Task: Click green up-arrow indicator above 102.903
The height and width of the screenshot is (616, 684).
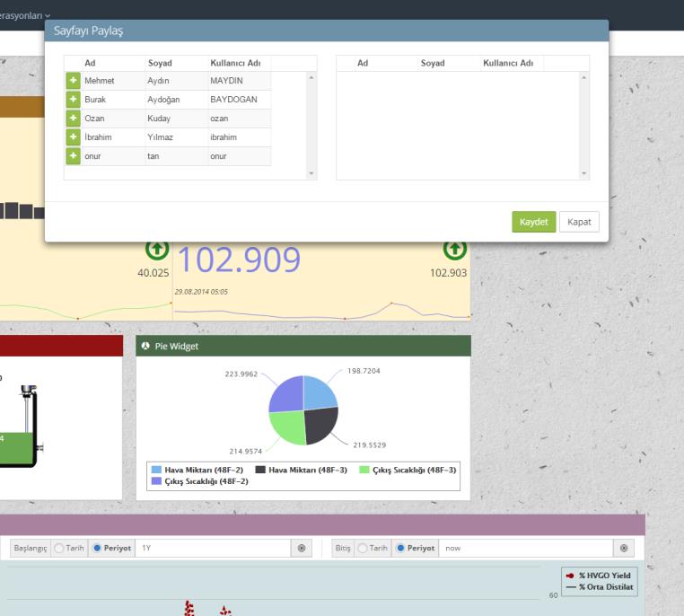Action: pyautogui.click(x=455, y=250)
